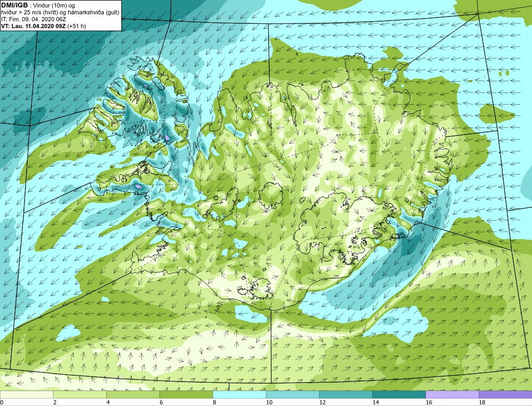Click the 'VT: Lau. 11.04.2020 09Z (+51 h)' line
This screenshot has width=532, height=406.
click(44, 26)
